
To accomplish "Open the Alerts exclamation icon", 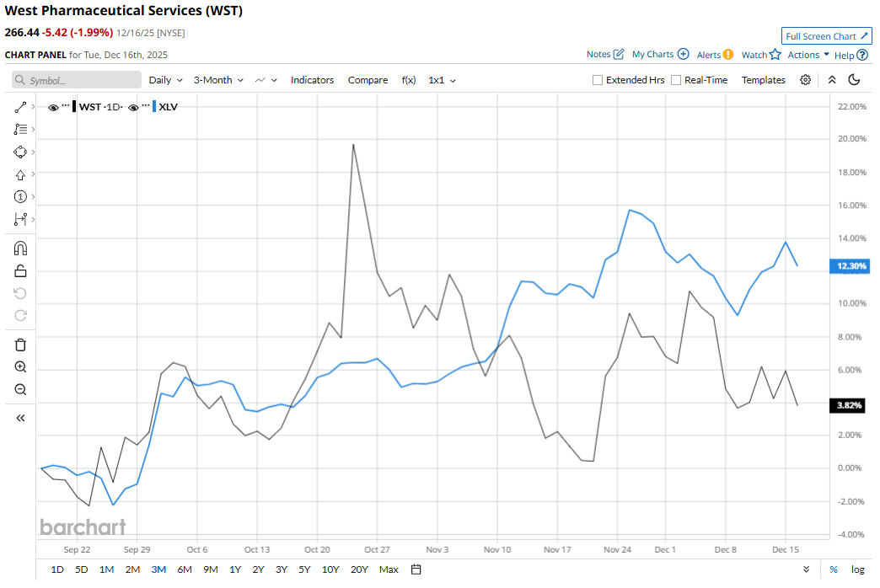I will (728, 55).
